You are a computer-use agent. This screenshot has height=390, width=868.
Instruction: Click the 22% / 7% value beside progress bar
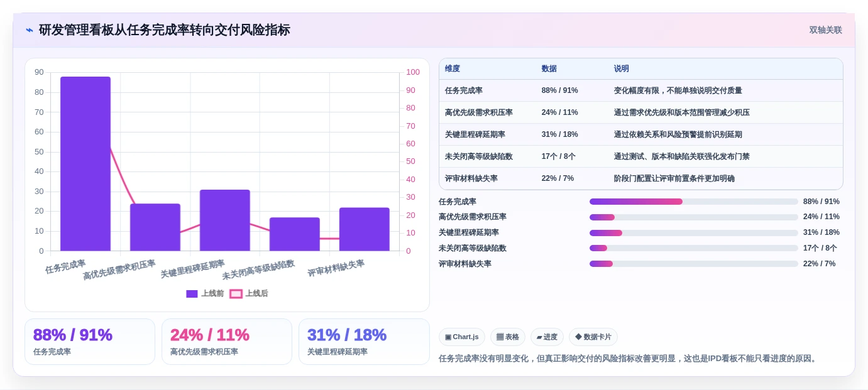(x=820, y=264)
